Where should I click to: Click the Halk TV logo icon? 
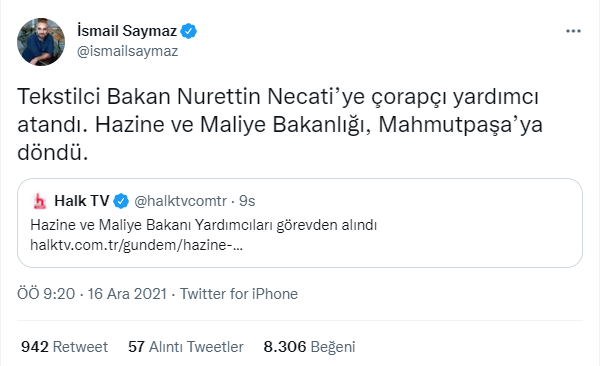click(40, 201)
